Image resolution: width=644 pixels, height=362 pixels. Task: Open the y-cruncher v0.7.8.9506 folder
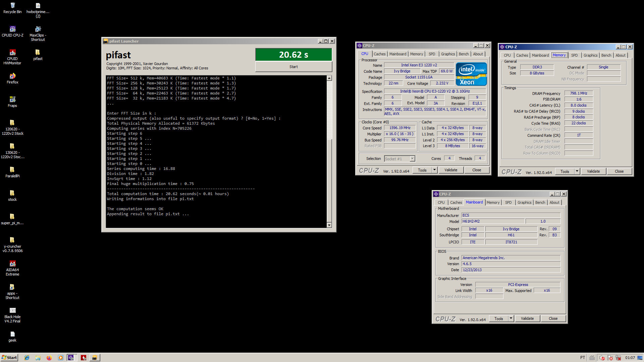point(12,245)
